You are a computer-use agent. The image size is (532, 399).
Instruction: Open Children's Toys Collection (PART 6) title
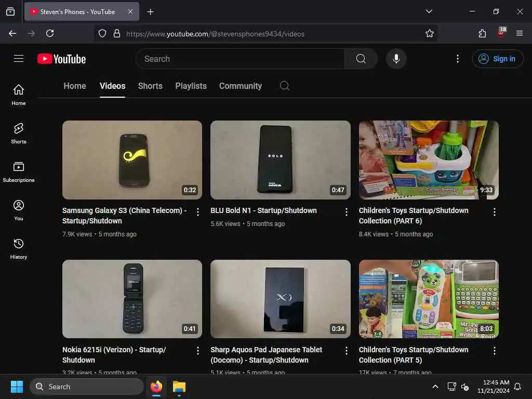pyautogui.click(x=414, y=216)
